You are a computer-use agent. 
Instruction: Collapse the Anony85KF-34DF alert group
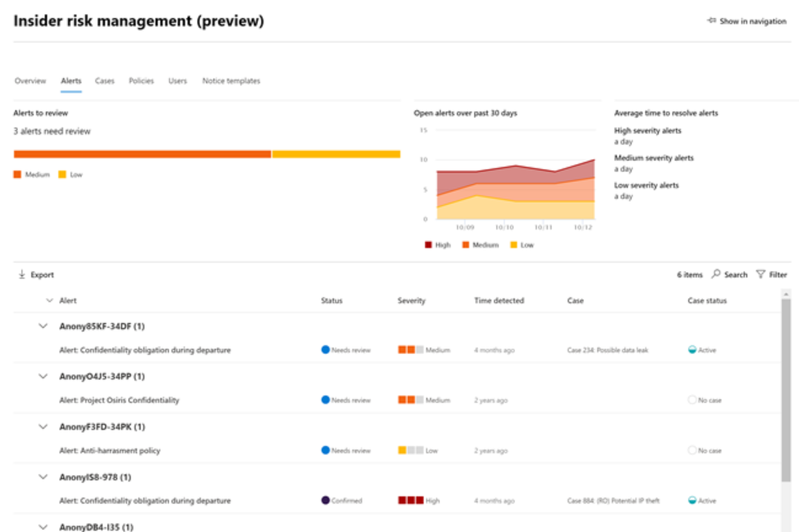[x=43, y=326]
